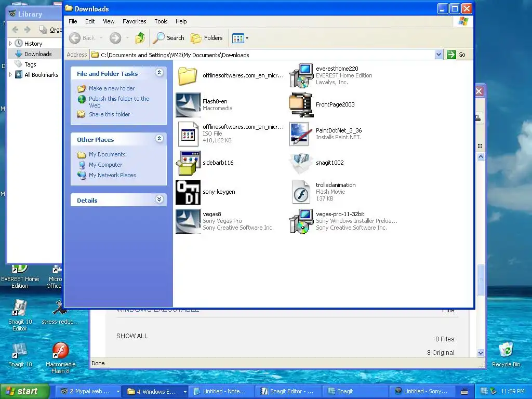Open My Network Places link
Screen dimensions: 532x399
pos(112,175)
